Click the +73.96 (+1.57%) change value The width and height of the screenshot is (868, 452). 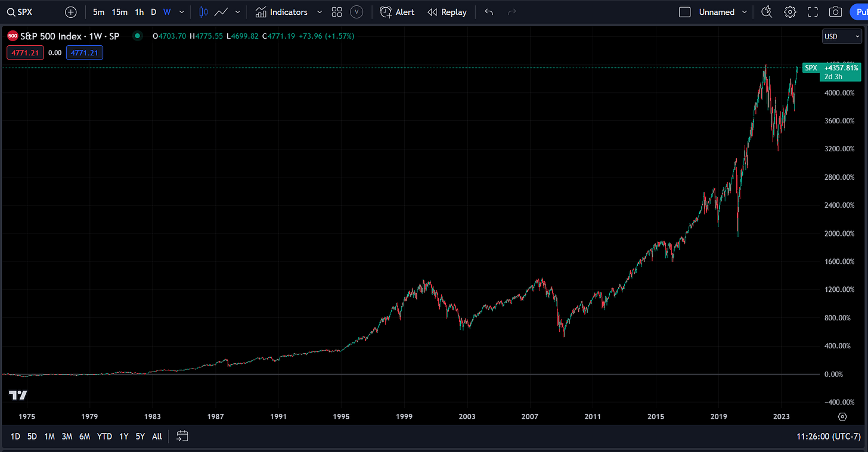(x=327, y=36)
